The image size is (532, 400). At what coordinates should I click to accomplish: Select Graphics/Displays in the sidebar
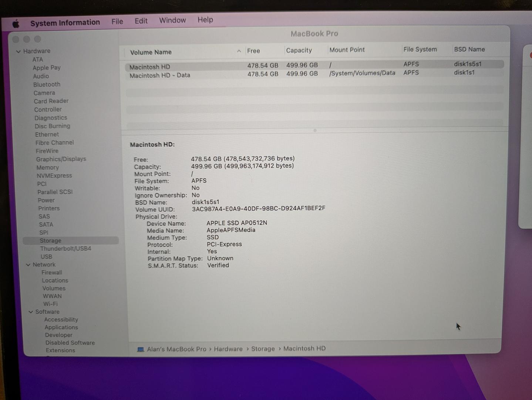pyautogui.click(x=61, y=159)
